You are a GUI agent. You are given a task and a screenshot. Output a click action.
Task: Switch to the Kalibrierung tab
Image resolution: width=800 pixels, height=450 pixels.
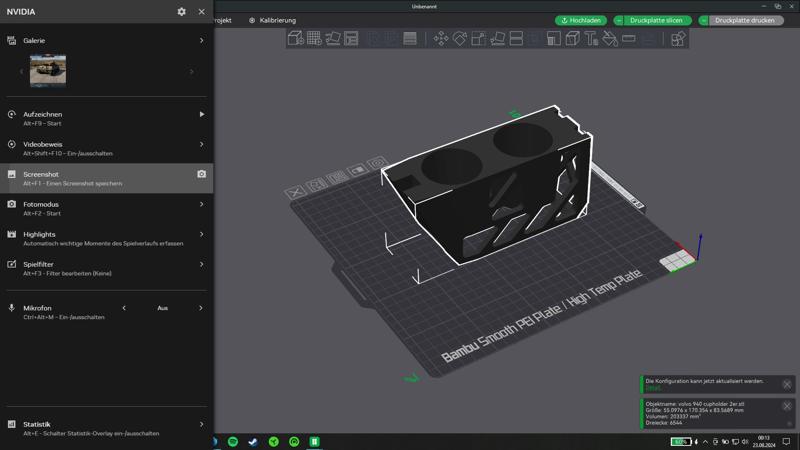(272, 20)
